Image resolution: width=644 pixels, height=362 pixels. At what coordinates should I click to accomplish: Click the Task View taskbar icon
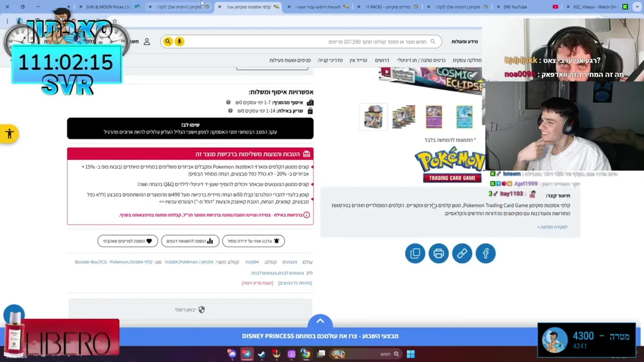click(321, 354)
